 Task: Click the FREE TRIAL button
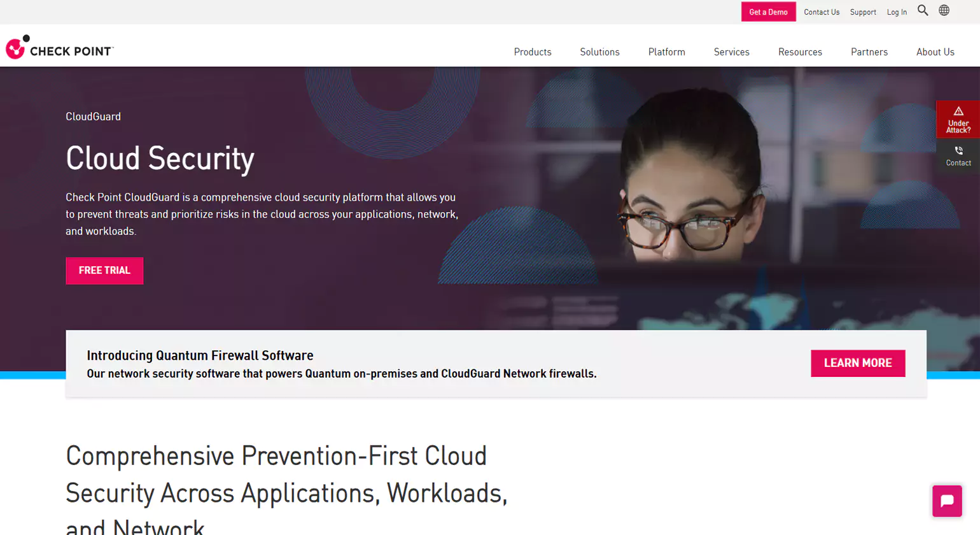104,270
